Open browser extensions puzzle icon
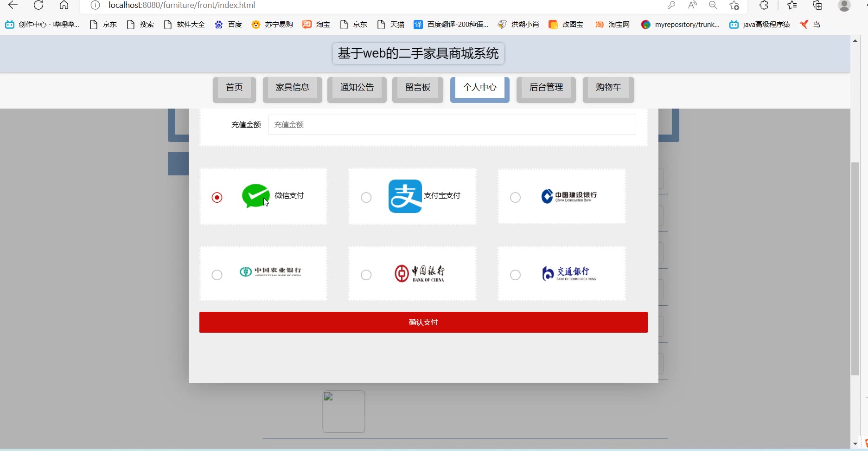The height and width of the screenshot is (451, 868). [x=764, y=5]
